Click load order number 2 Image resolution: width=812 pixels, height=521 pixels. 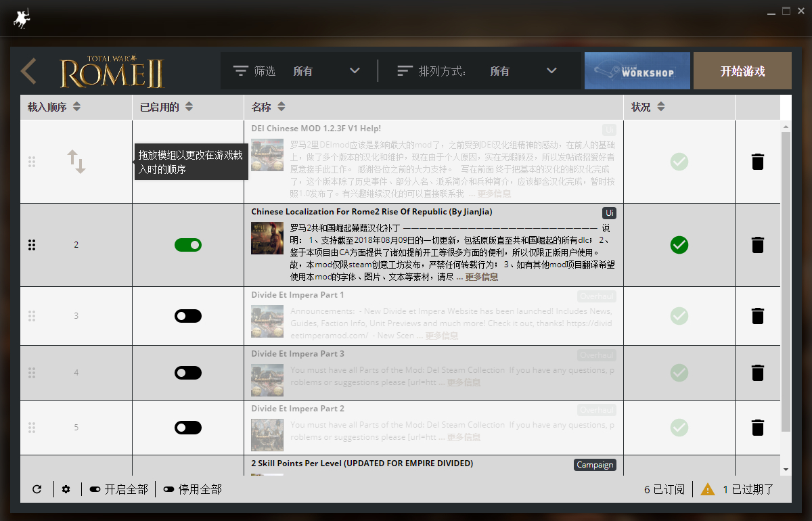pyautogui.click(x=76, y=245)
